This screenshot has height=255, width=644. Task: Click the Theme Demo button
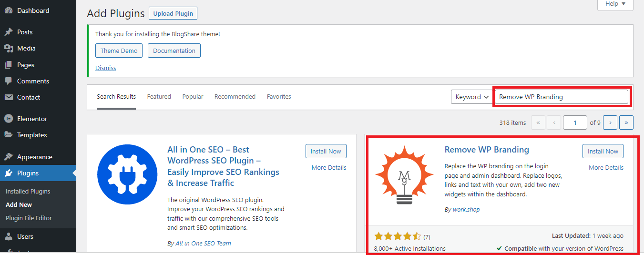119,51
